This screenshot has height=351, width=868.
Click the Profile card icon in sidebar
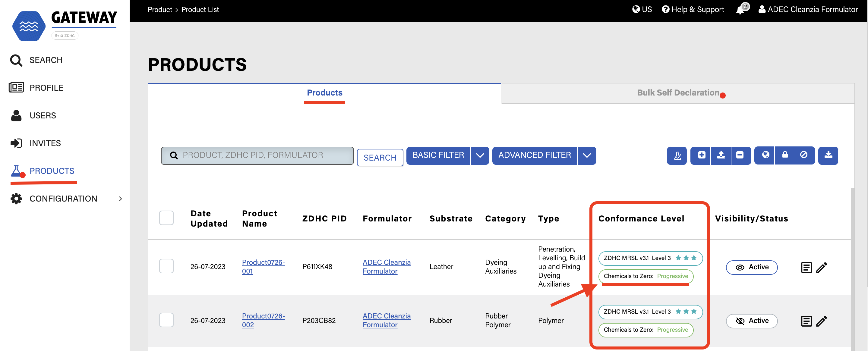tap(16, 88)
